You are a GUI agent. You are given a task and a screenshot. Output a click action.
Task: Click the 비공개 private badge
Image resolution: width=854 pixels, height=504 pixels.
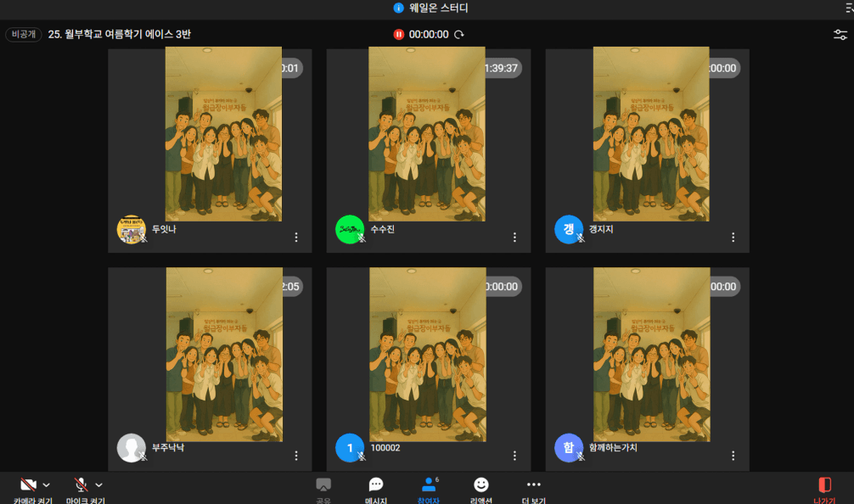point(24,34)
